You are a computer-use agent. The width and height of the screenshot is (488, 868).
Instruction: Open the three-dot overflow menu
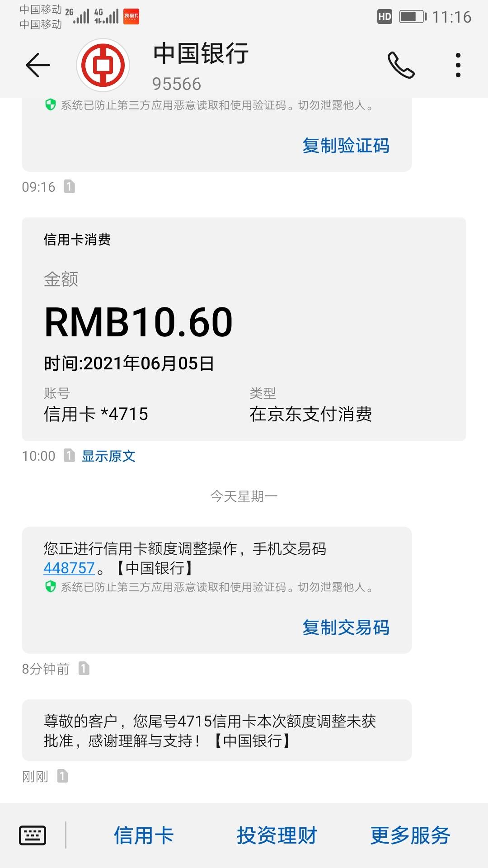tap(458, 65)
